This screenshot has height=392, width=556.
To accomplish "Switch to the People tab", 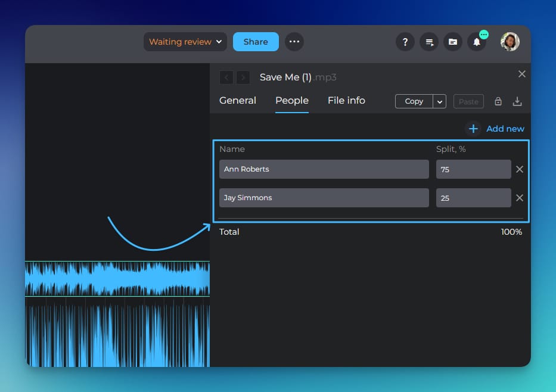I will click(292, 100).
